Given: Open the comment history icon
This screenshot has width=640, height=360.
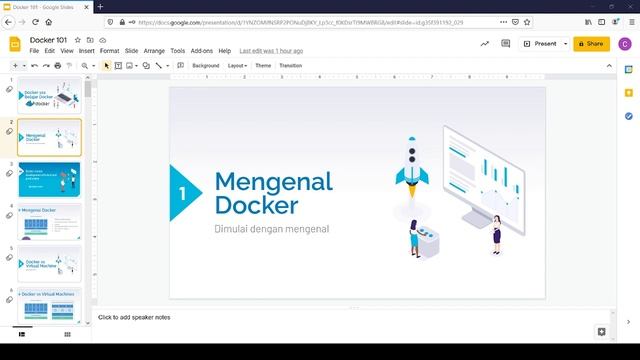Looking at the screenshot, I should tap(505, 43).
